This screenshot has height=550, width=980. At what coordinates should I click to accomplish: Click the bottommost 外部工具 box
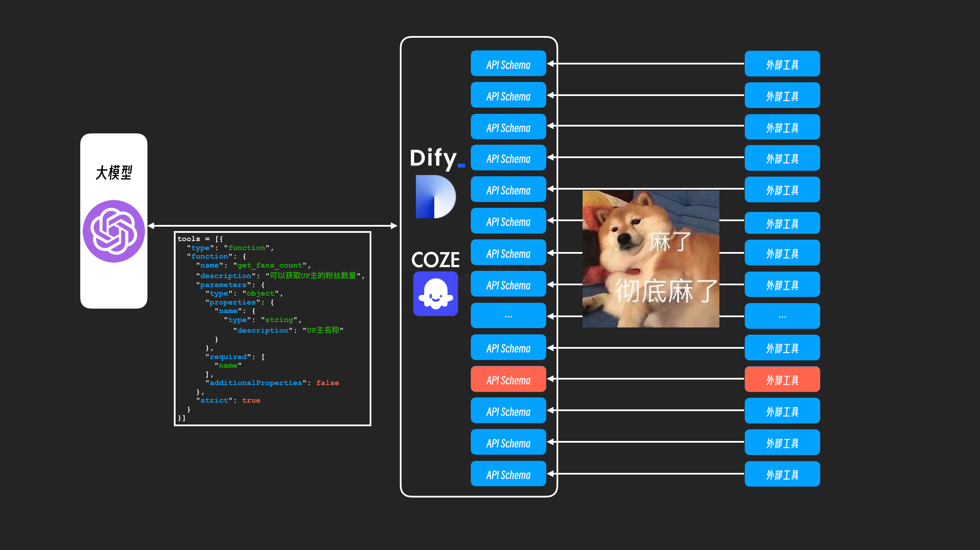pyautogui.click(x=782, y=474)
